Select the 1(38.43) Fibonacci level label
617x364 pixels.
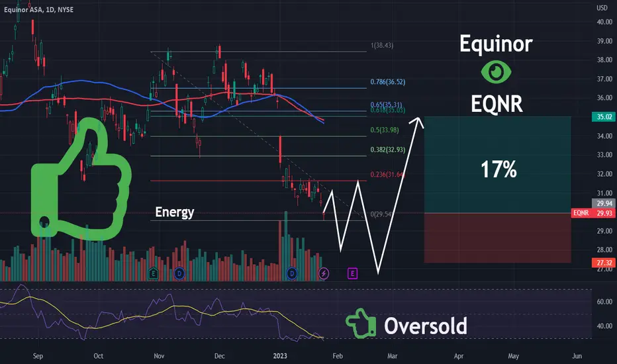pos(382,45)
